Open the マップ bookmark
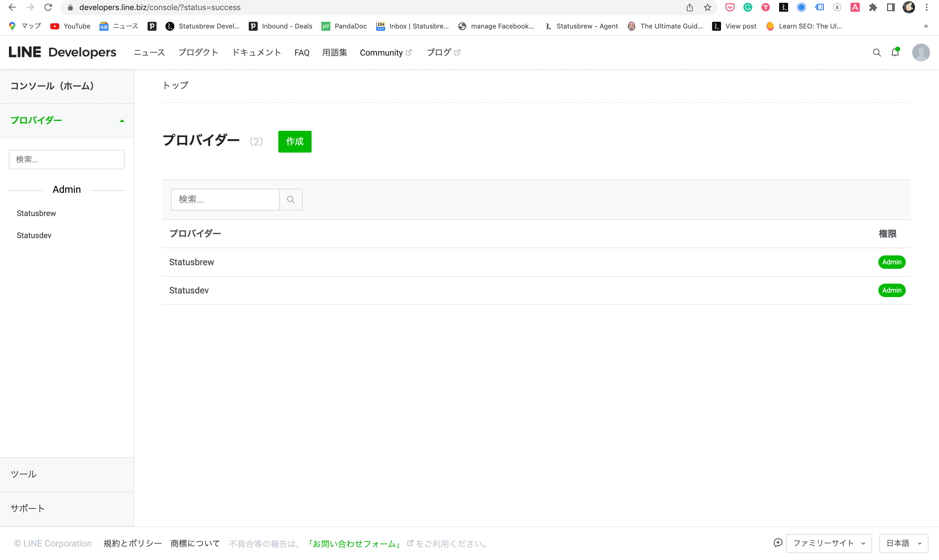Viewport: 939px width, 560px height. tap(25, 26)
